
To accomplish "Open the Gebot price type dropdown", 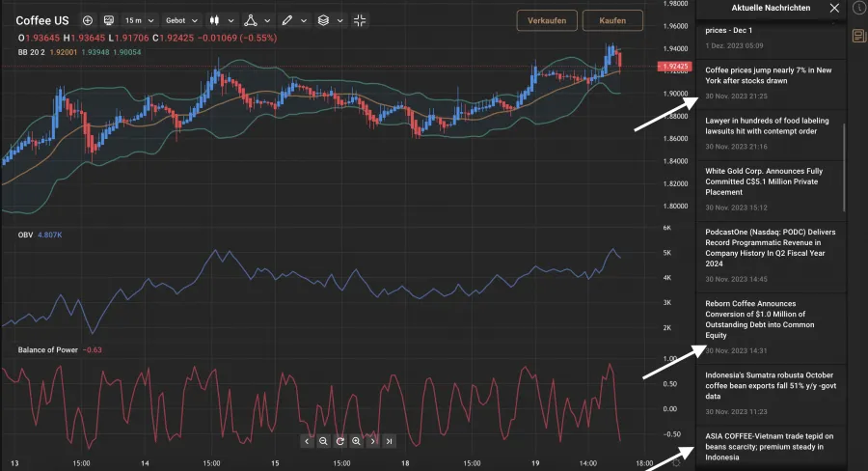I will click(x=181, y=20).
